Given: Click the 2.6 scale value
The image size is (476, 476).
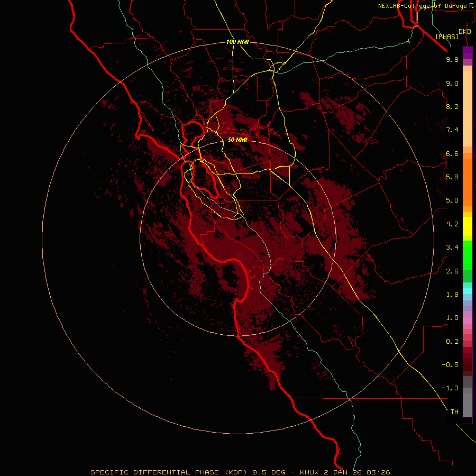Looking at the screenshot, I should (452, 271).
